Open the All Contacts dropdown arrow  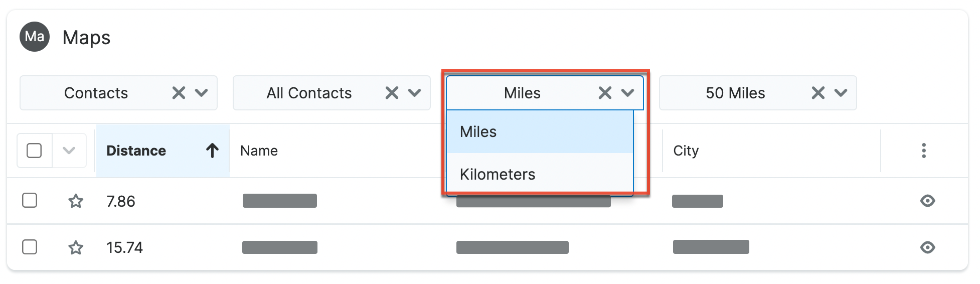[415, 93]
